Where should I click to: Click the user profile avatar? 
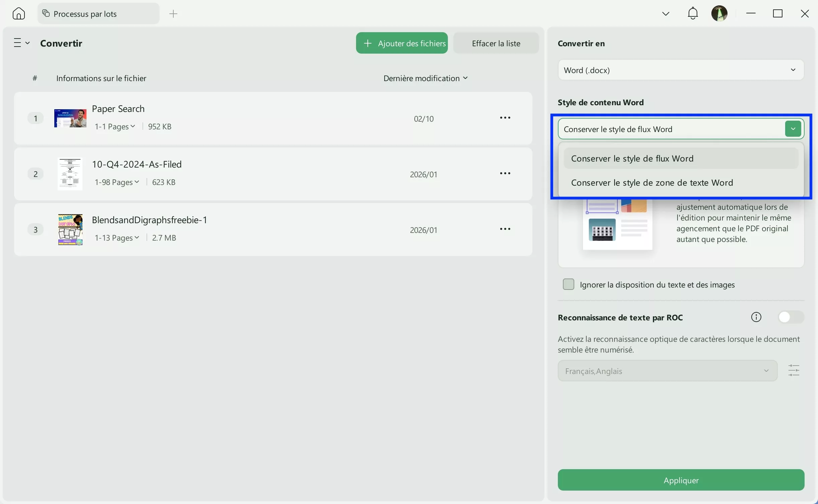(720, 13)
